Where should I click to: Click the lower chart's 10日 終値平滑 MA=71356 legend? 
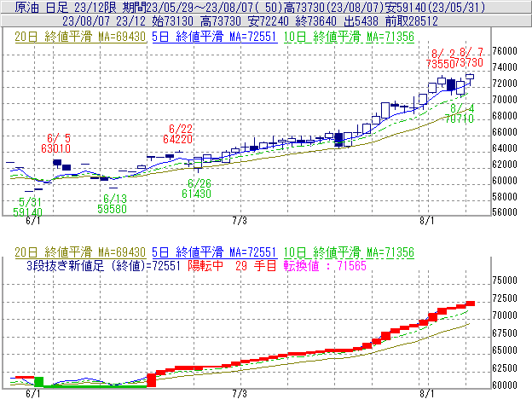tap(349, 252)
